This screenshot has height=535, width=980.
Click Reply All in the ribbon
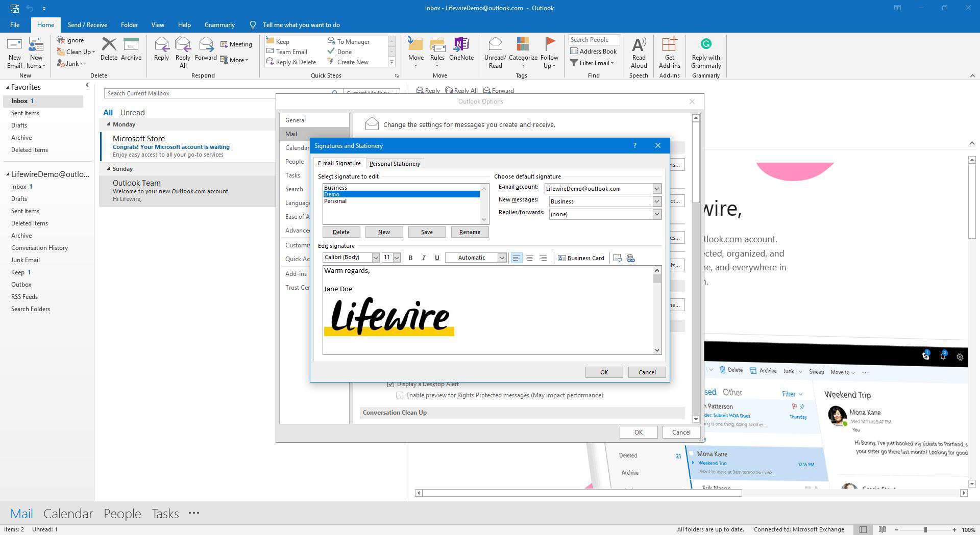pyautogui.click(x=183, y=53)
